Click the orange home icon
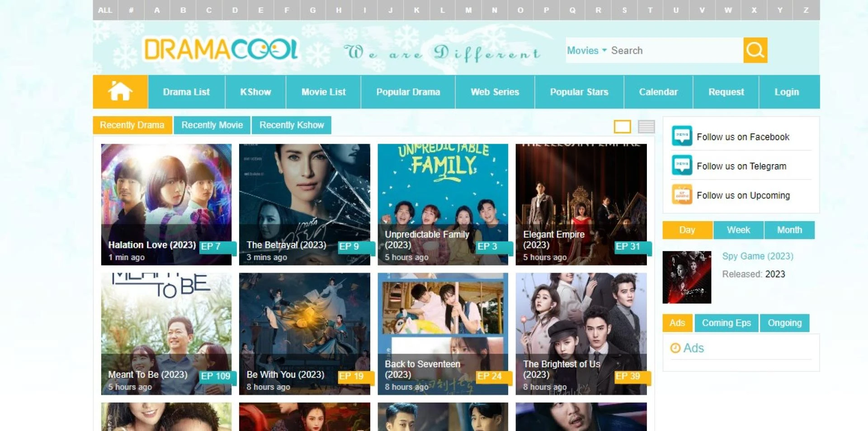This screenshot has width=868, height=431. (x=120, y=92)
